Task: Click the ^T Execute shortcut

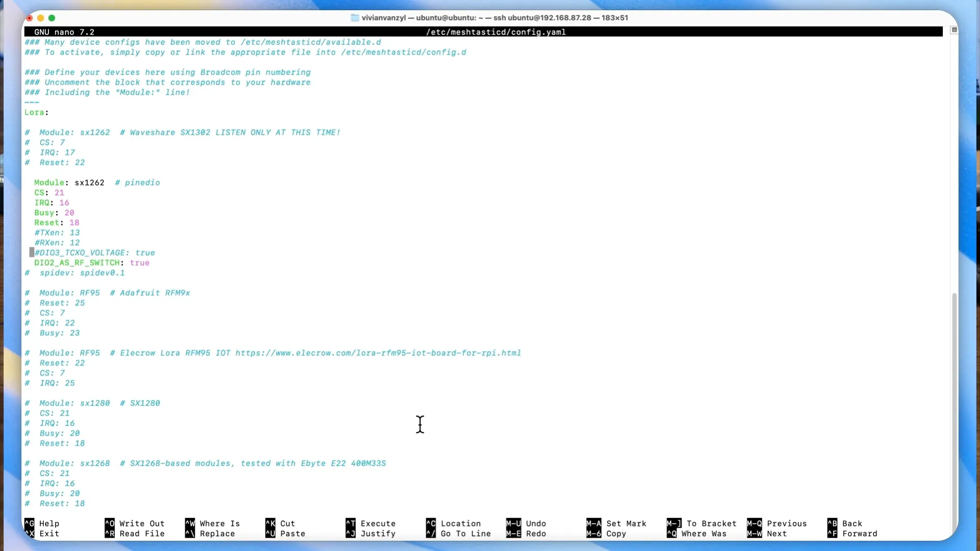Action: [371, 523]
